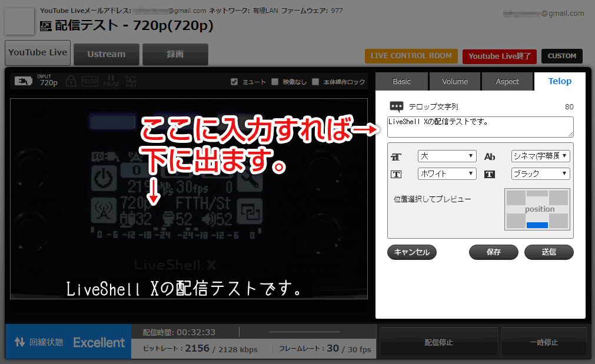This screenshot has width=595, height=364.
Task: Toggle the ミュート checkbox
Action: coord(234,82)
